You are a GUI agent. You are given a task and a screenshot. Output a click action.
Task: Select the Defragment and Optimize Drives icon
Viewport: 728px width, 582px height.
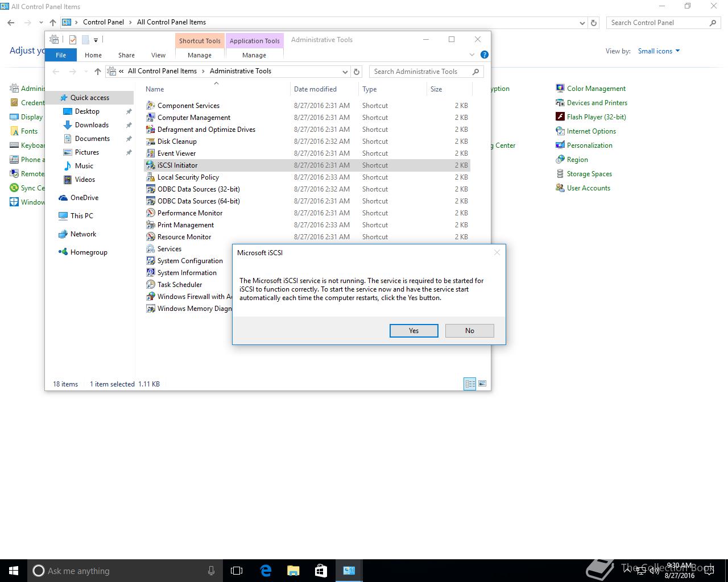pyautogui.click(x=151, y=130)
